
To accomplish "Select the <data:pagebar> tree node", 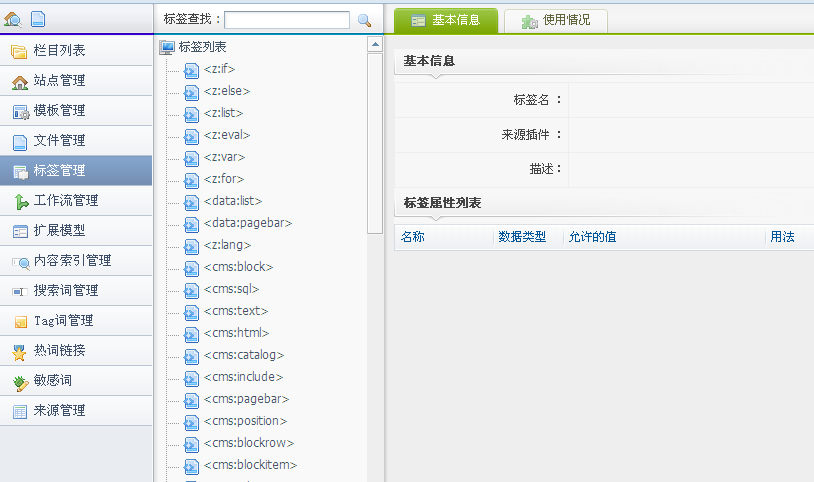I will 247,223.
